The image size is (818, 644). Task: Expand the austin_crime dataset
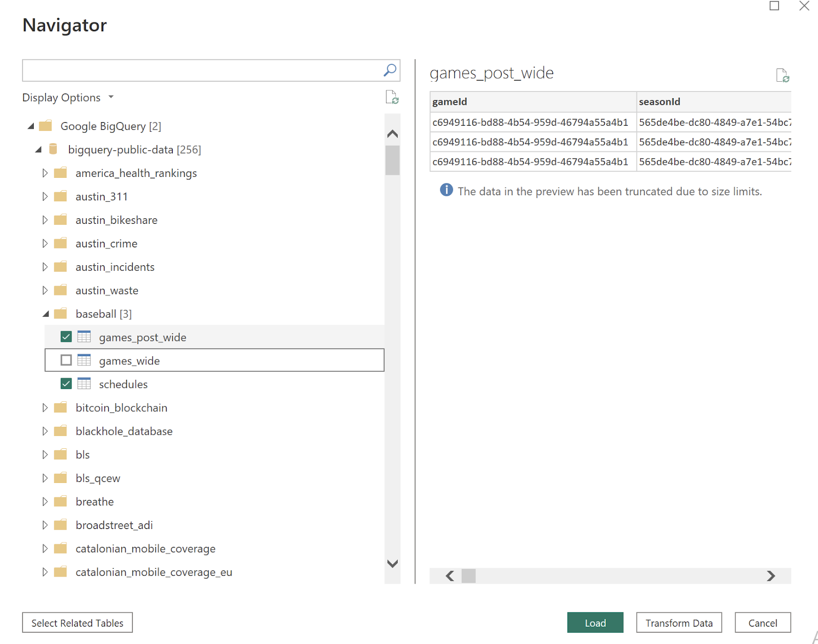pyautogui.click(x=45, y=243)
